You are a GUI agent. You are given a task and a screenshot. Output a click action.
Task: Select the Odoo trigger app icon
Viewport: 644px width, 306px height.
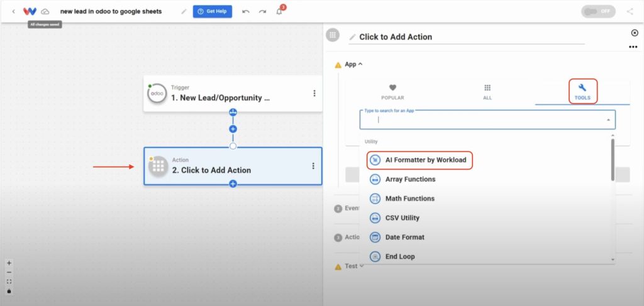tap(157, 94)
